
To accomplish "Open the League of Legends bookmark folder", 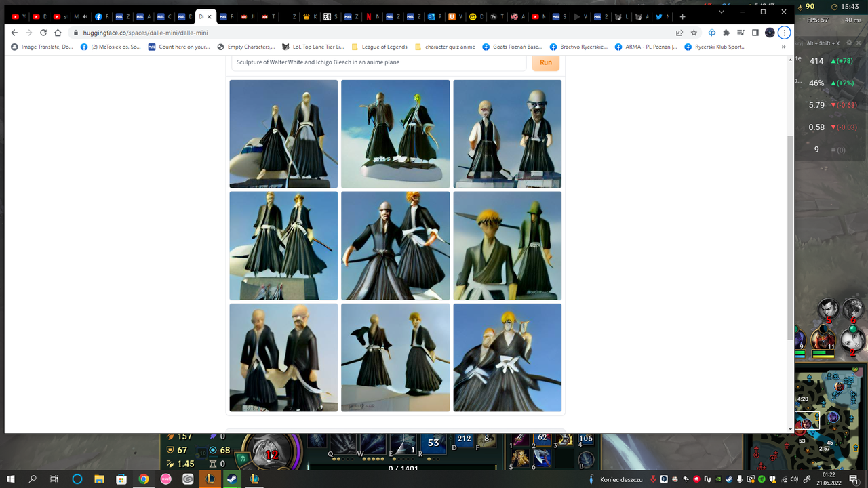I will (379, 47).
